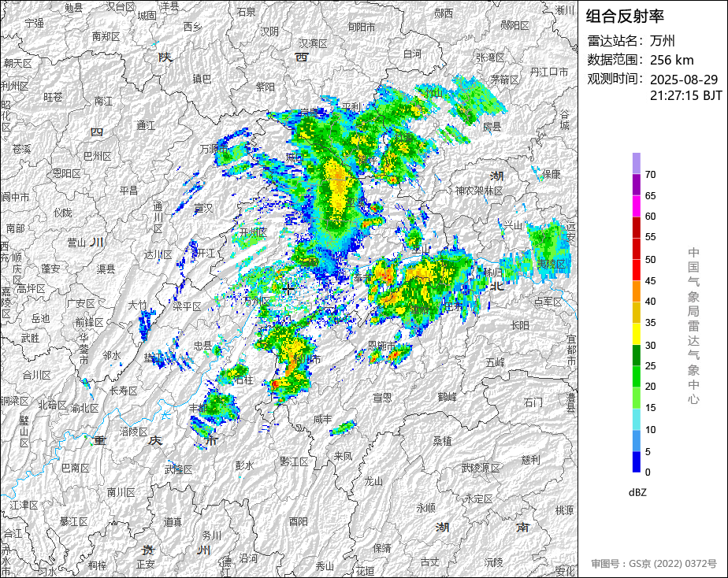Click the 点军区 map label

548,302
